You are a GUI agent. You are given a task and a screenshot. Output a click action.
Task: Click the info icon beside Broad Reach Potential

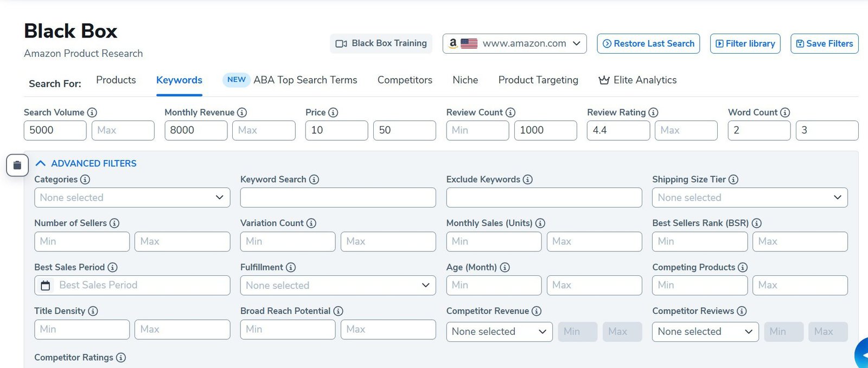338,311
